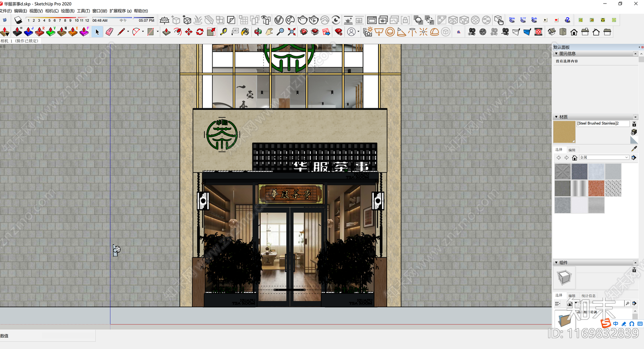Open the 相机(C) menu
Viewport: 644px width, 349px height.
point(52,11)
